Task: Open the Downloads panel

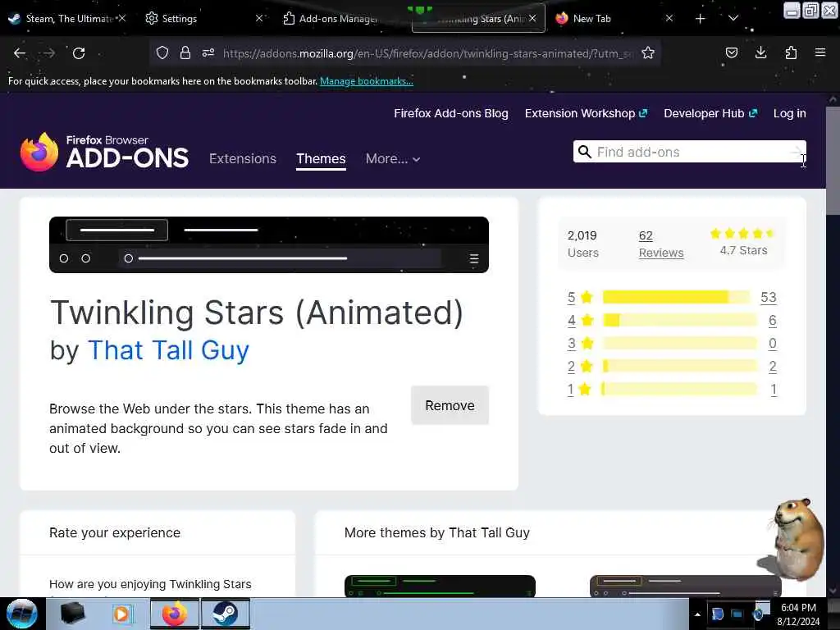Action: tap(760, 52)
